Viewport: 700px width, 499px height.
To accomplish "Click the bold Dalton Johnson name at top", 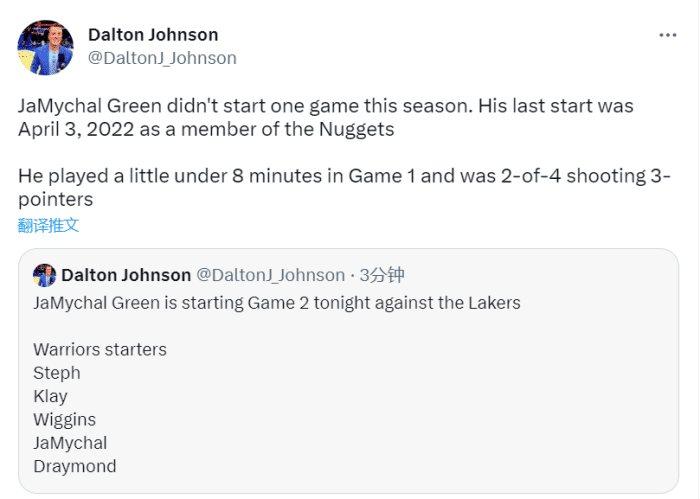I will [153, 35].
